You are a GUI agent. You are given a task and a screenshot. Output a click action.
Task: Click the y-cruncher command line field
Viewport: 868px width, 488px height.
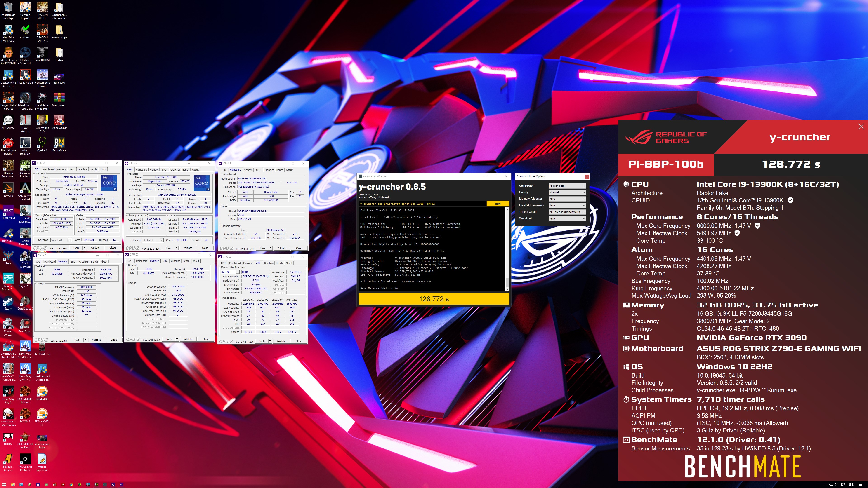tap(422, 204)
